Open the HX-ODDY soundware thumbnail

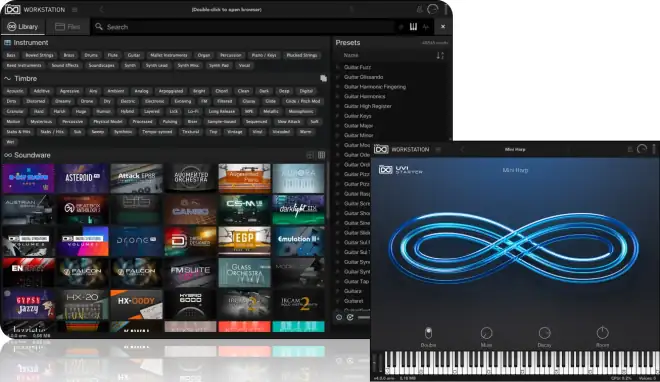click(136, 304)
